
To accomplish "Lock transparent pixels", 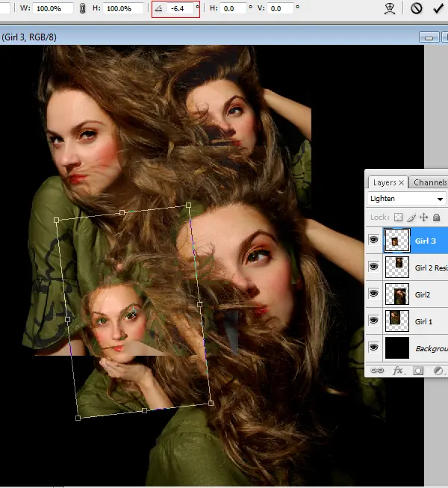I will click(398, 217).
